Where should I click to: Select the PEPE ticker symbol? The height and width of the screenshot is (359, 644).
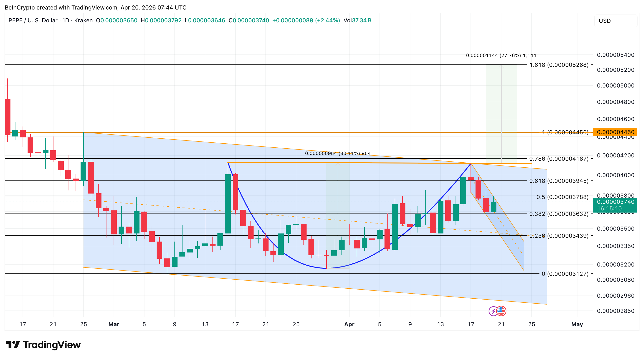pos(16,20)
